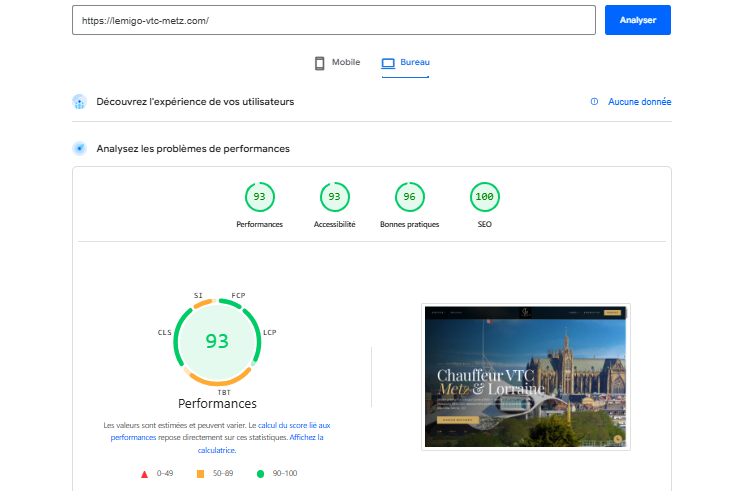Viewport: 731px width, 491px height.
Task: Click the website screenshot thumbnail
Action: coord(526,377)
